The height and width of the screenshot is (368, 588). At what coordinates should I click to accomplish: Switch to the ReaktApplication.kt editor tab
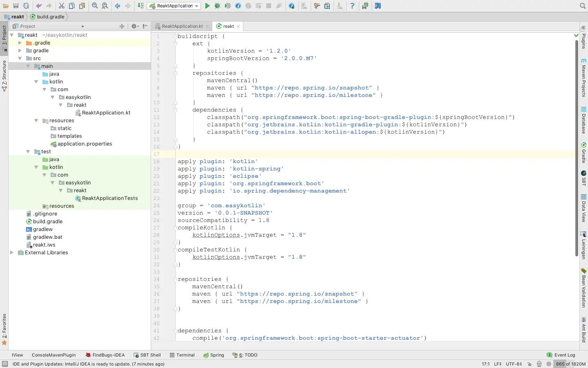(182, 26)
